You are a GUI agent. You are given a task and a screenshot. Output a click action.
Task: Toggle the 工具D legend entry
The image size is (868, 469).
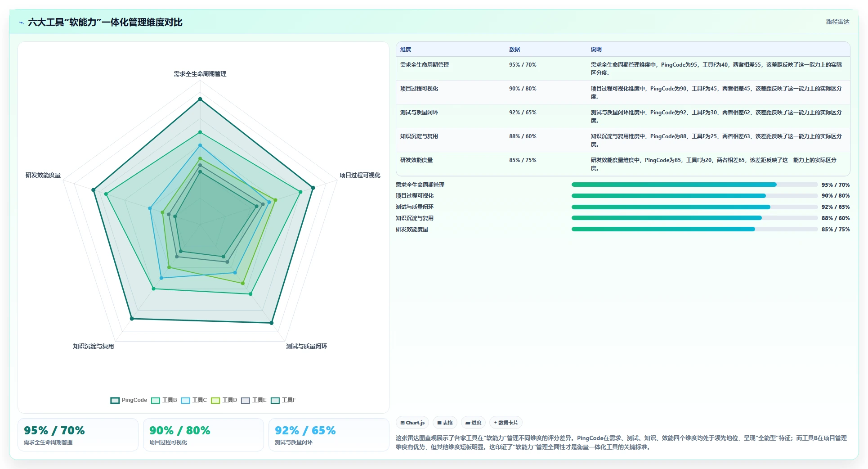tap(224, 400)
